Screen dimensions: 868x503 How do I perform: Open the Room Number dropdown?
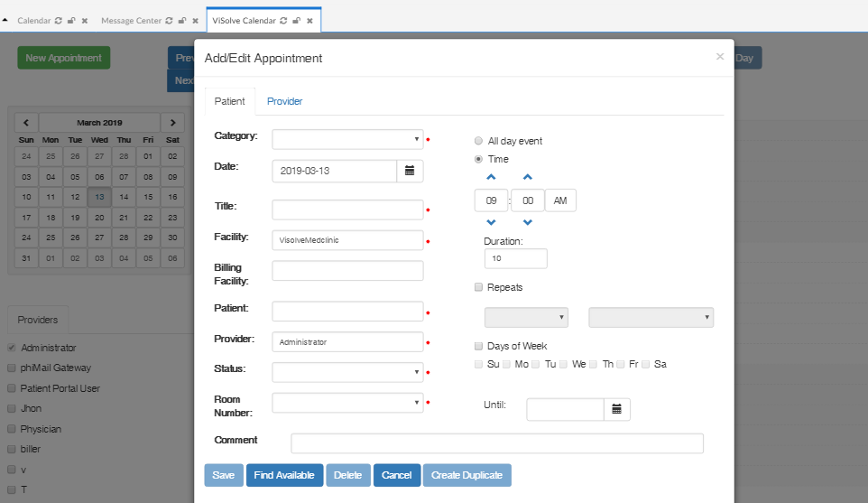[x=347, y=403]
